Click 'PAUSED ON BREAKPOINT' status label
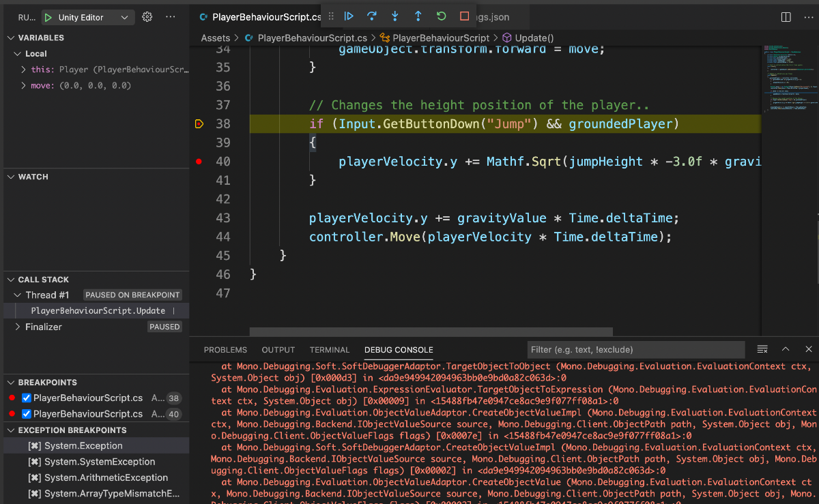 132,295
